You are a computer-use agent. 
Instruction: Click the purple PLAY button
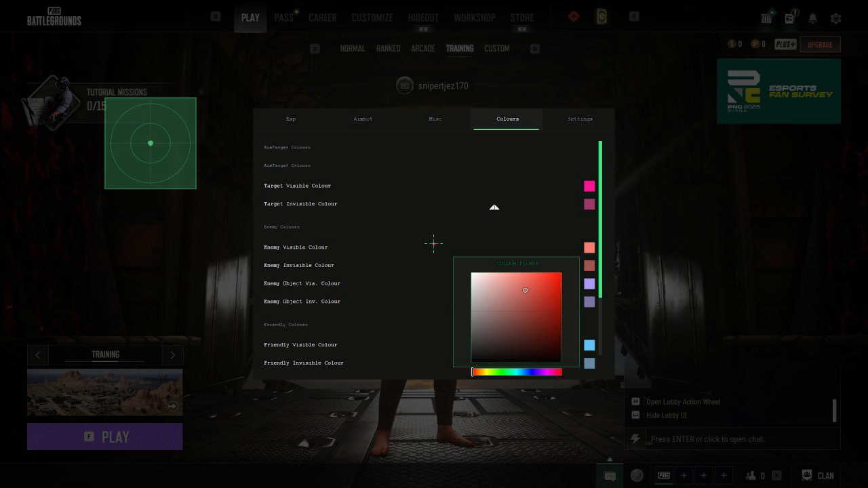pyautogui.click(x=105, y=436)
